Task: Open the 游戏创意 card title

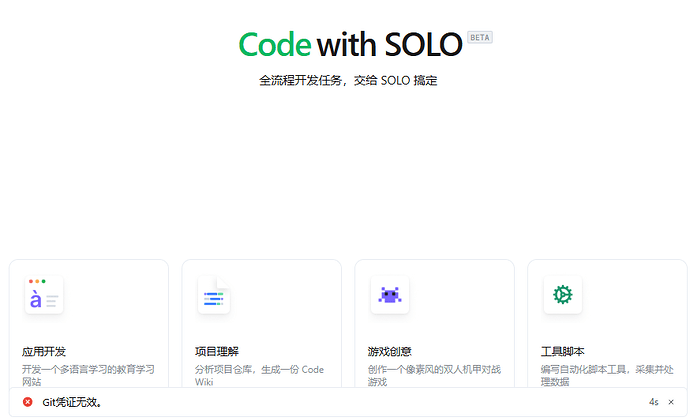Action: (x=389, y=351)
